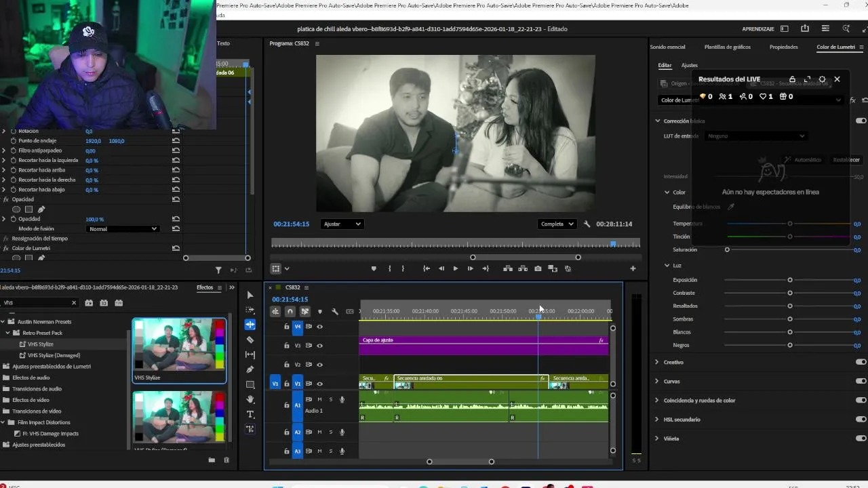Select VHS Stylize (Damaged) preset
Image resolution: width=868 pixels, height=488 pixels.
point(54,355)
